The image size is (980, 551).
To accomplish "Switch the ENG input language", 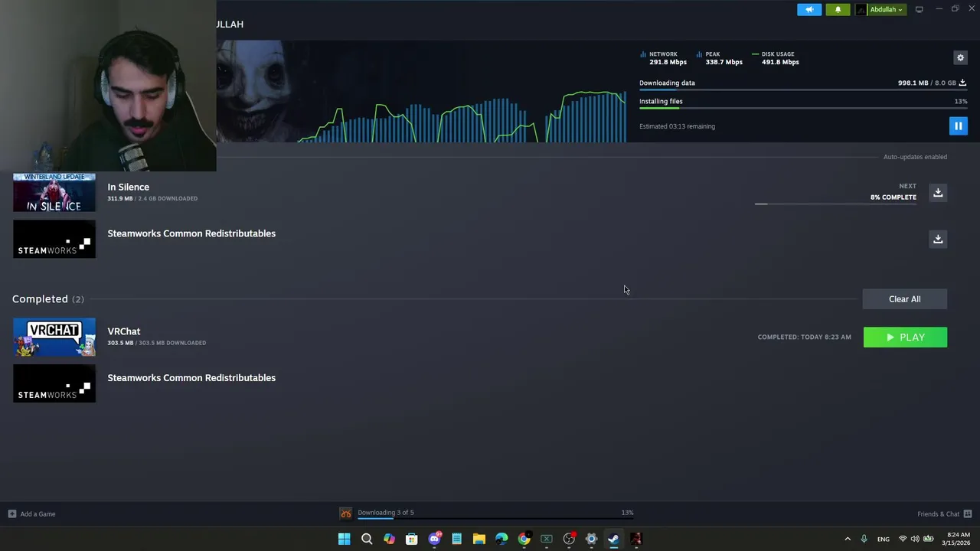I will click(883, 540).
